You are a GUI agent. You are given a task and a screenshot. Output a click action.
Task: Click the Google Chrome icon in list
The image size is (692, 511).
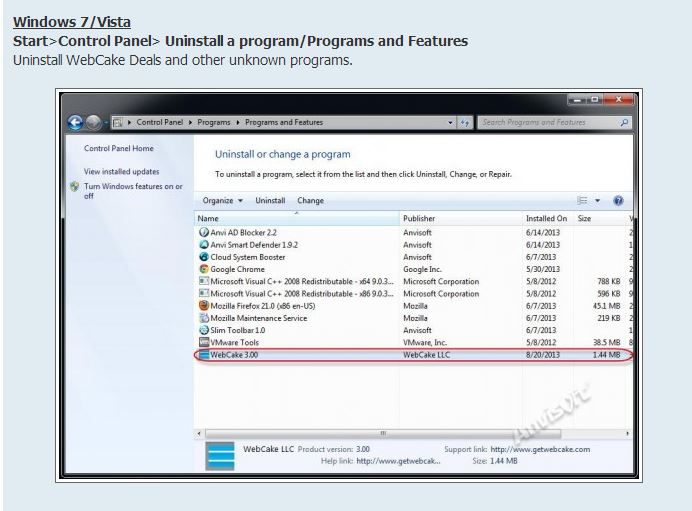tap(203, 269)
